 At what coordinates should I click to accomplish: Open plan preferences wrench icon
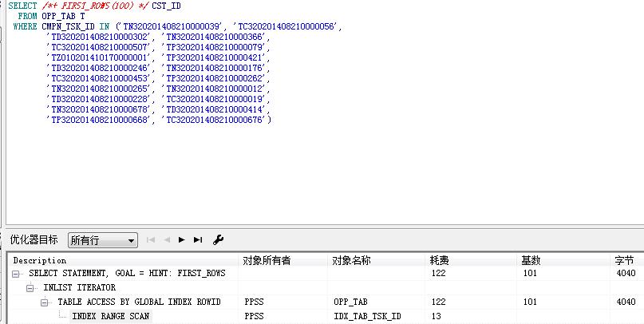(x=218, y=240)
